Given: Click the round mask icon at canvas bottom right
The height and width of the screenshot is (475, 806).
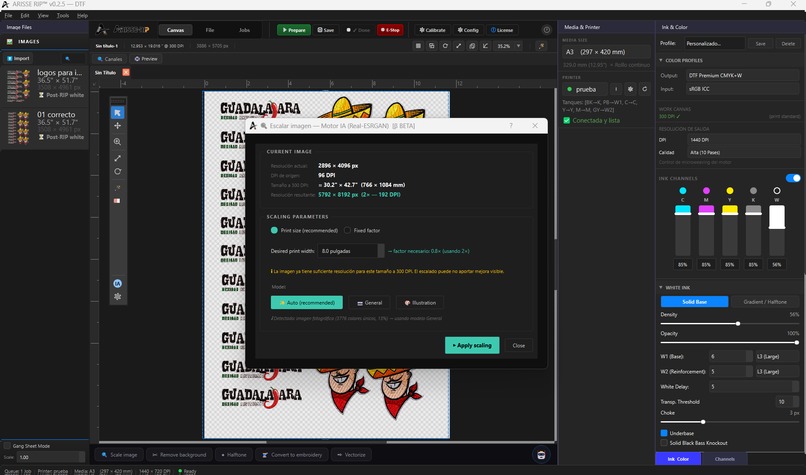Looking at the screenshot, I should [x=541, y=454].
